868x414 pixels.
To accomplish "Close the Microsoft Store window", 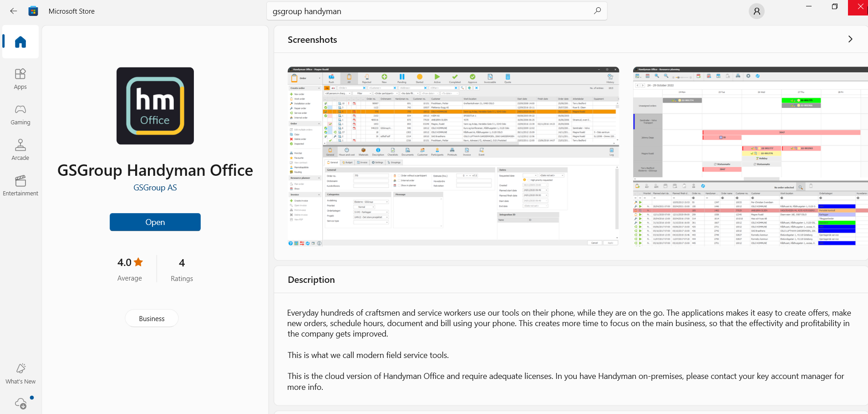I will point(860,6).
